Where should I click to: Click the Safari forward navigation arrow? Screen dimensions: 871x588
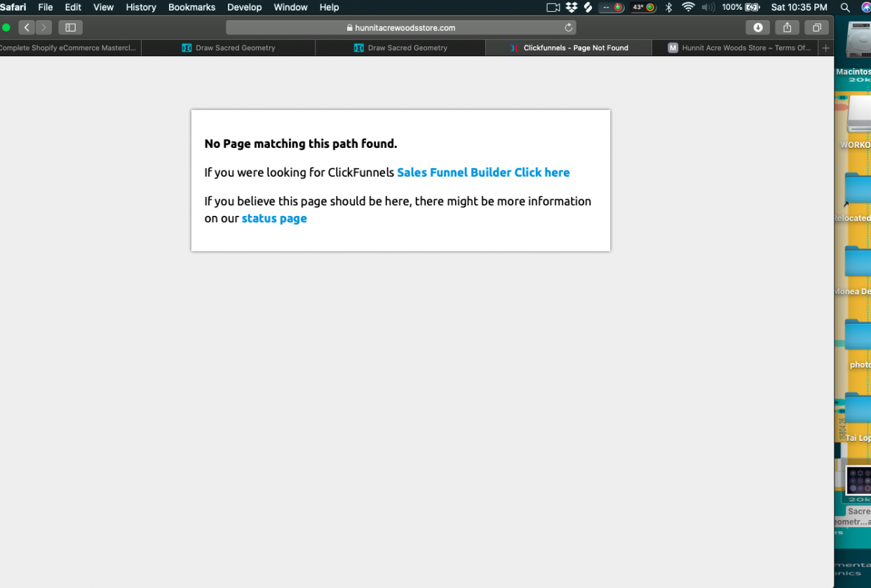[43, 27]
